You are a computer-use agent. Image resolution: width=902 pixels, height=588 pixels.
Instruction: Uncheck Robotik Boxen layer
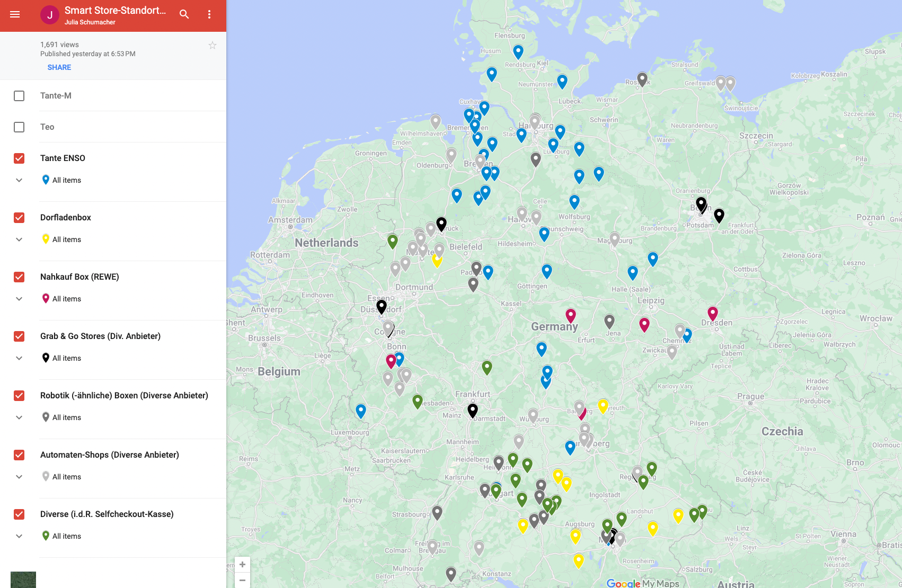19,396
